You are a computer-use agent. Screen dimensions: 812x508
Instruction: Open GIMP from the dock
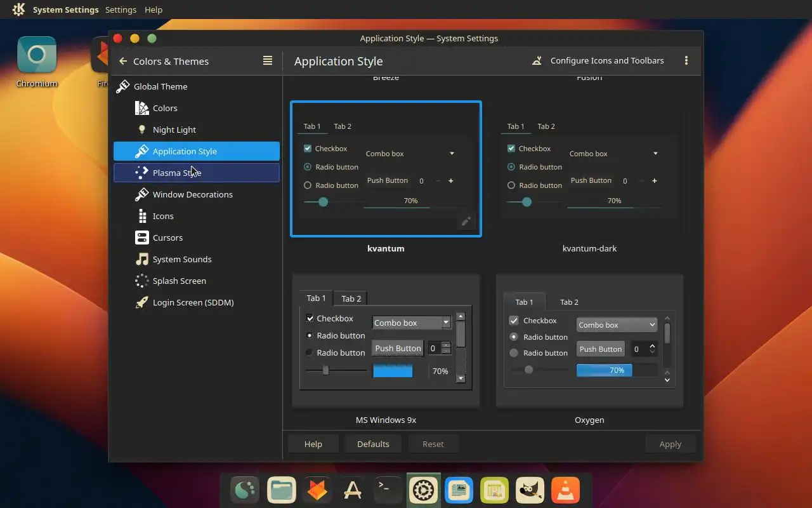coord(530,490)
